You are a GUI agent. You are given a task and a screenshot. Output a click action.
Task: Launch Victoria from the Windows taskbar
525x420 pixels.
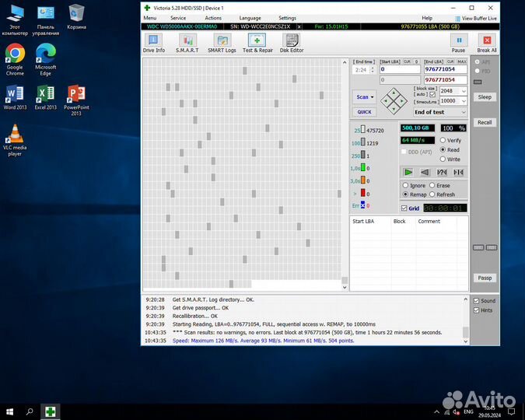[x=51, y=411]
